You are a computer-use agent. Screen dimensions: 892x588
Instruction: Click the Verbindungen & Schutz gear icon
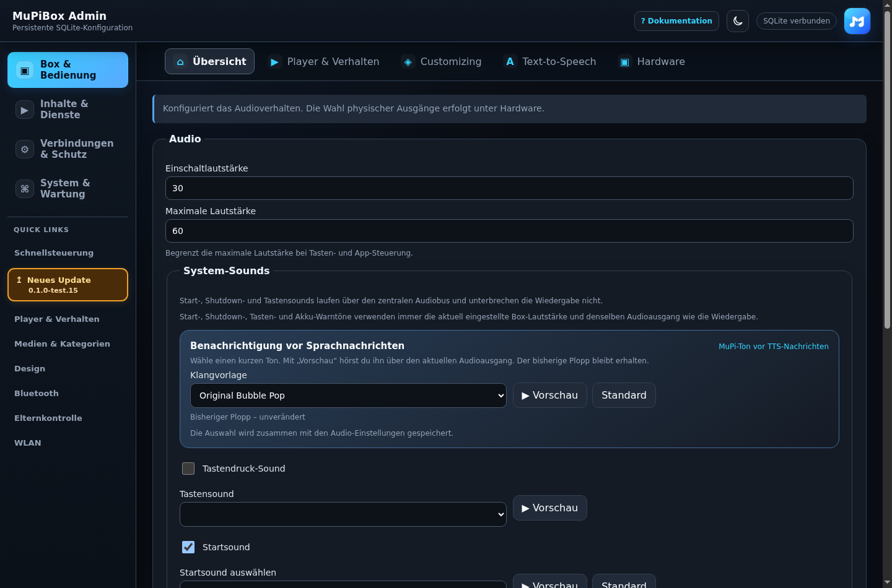(25, 150)
